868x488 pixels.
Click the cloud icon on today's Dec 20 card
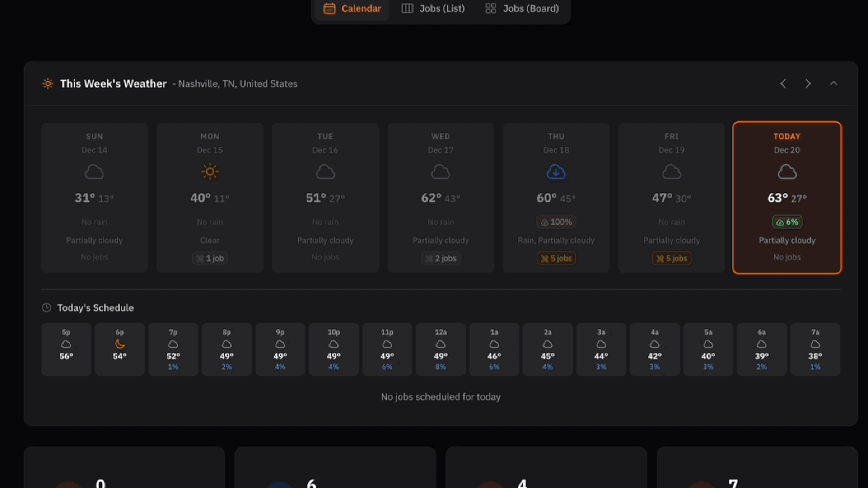point(787,171)
